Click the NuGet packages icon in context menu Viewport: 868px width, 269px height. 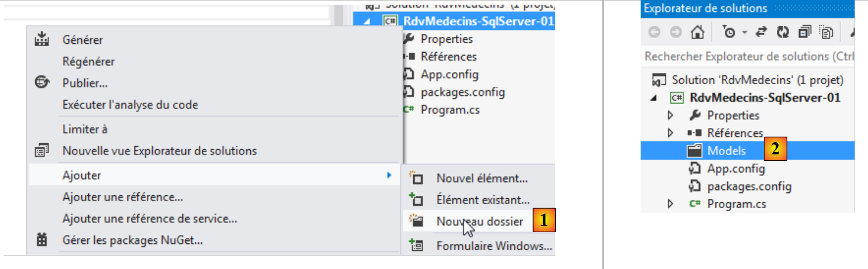click(42, 240)
